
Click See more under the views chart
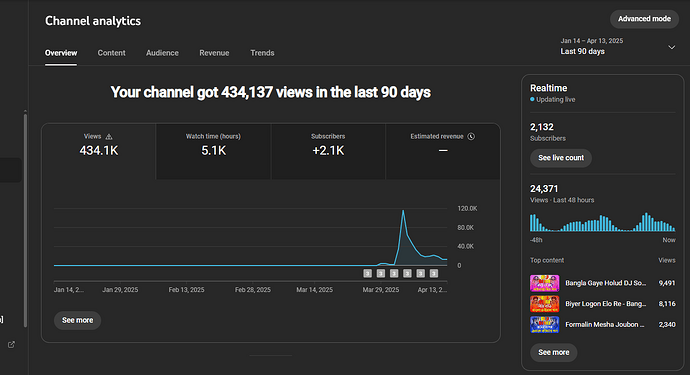click(77, 320)
